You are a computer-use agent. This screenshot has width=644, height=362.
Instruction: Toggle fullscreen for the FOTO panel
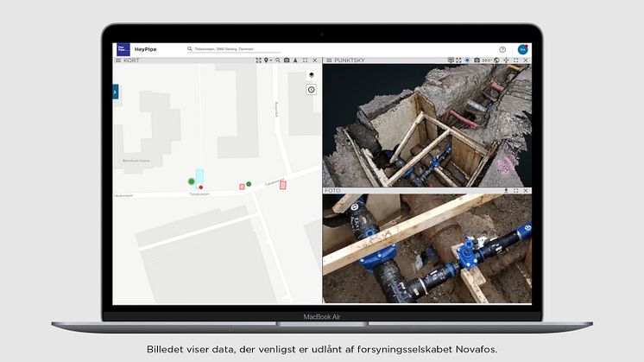pyautogui.click(x=516, y=190)
